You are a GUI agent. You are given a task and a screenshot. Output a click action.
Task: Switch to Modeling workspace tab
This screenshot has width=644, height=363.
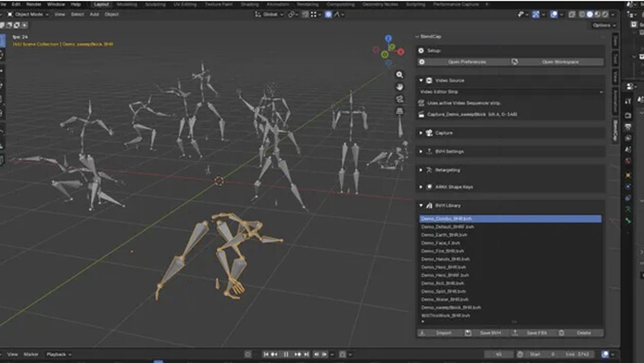[127, 4]
